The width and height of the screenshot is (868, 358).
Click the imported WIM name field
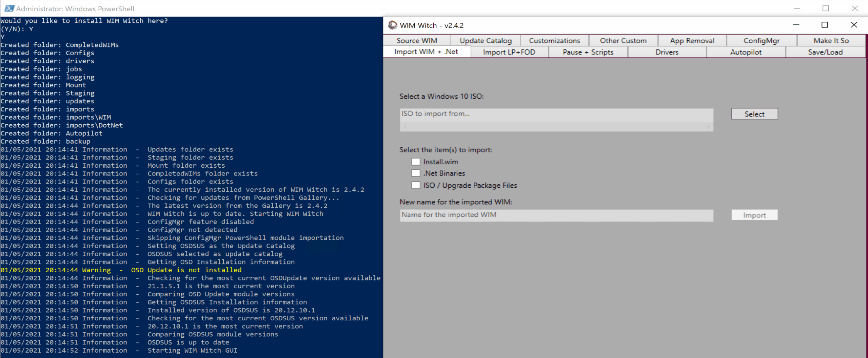[556, 215]
